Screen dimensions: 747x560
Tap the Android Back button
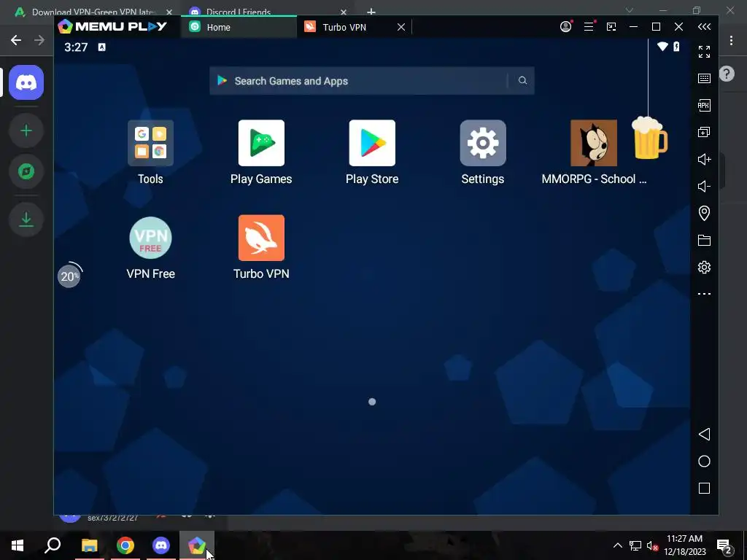[x=704, y=435]
